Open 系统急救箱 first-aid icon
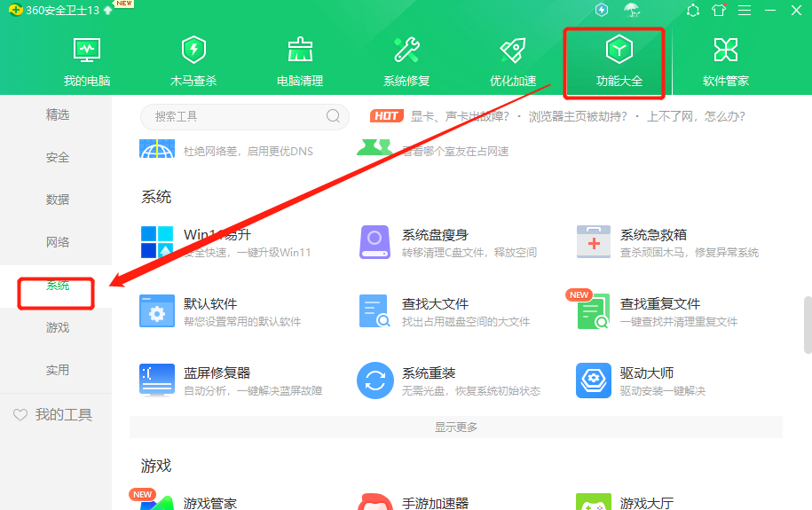Screen dimensions: 812x510 594,242
